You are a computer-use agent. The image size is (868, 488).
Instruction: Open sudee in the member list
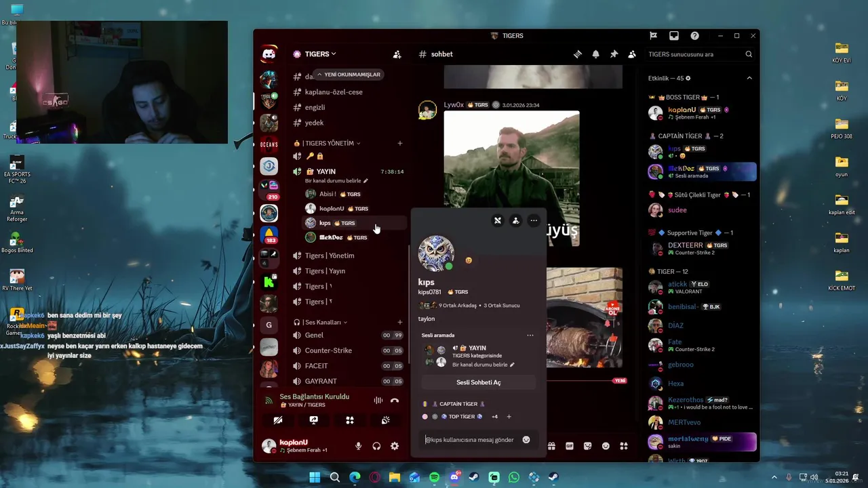tap(701, 210)
